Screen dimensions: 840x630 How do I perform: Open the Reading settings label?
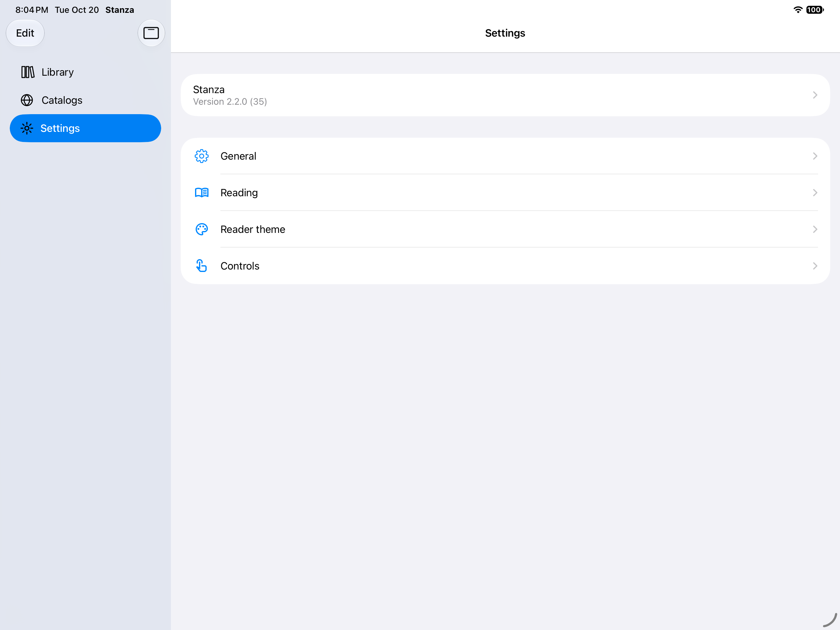click(x=239, y=193)
